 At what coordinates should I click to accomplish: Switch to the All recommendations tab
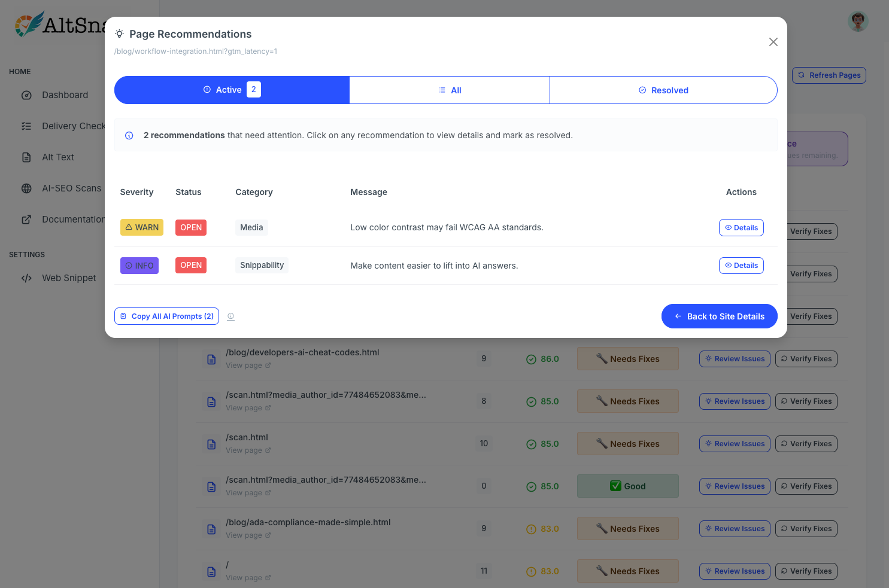click(450, 90)
